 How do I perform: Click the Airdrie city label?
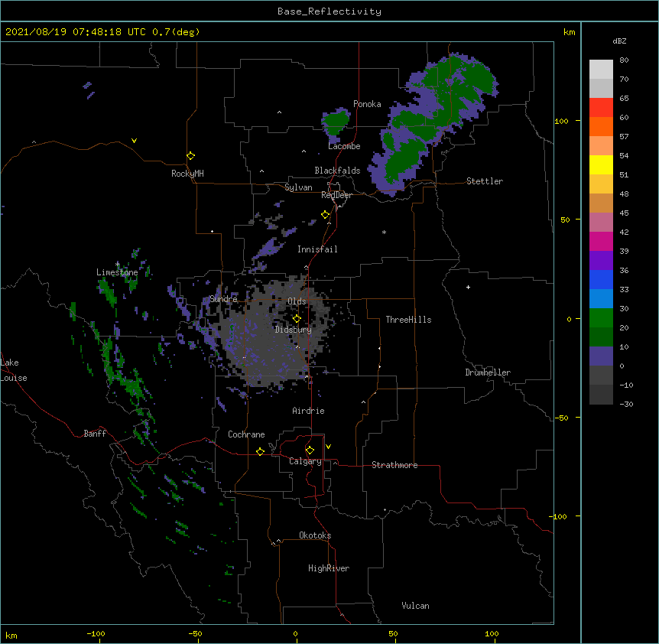[x=308, y=411]
